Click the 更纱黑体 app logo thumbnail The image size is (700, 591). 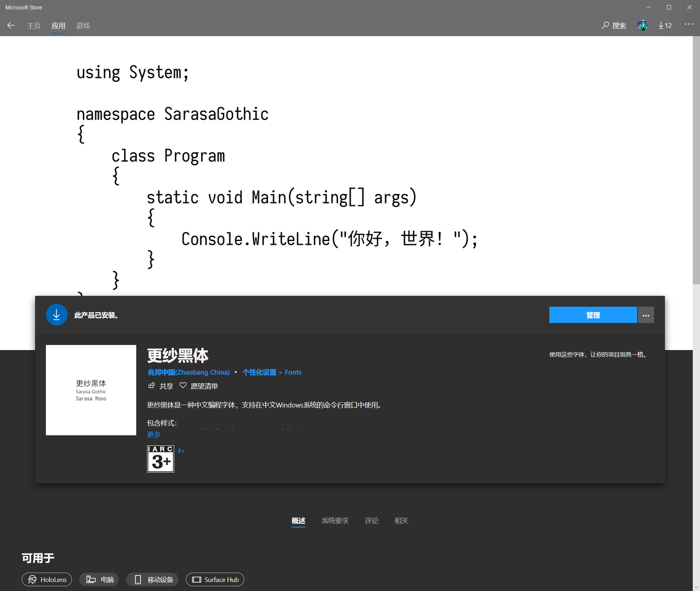(91, 390)
